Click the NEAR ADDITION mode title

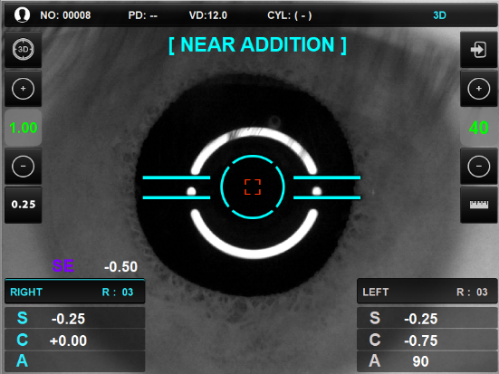[x=257, y=45]
